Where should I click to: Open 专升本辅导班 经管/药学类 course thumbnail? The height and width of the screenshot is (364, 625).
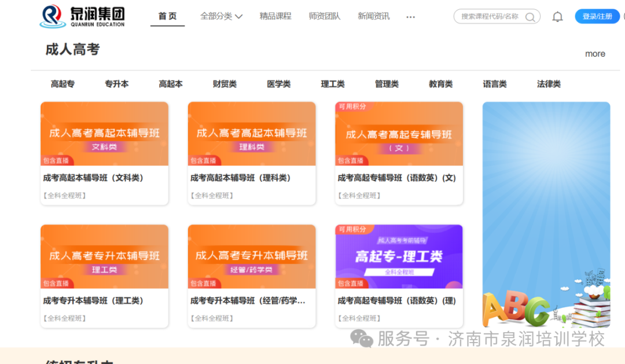click(x=252, y=256)
